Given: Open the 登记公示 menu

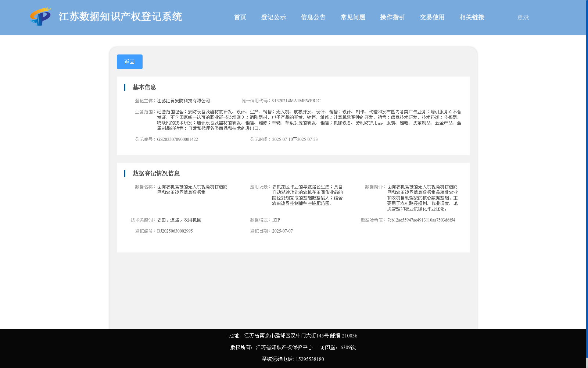Looking at the screenshot, I should coord(273,17).
